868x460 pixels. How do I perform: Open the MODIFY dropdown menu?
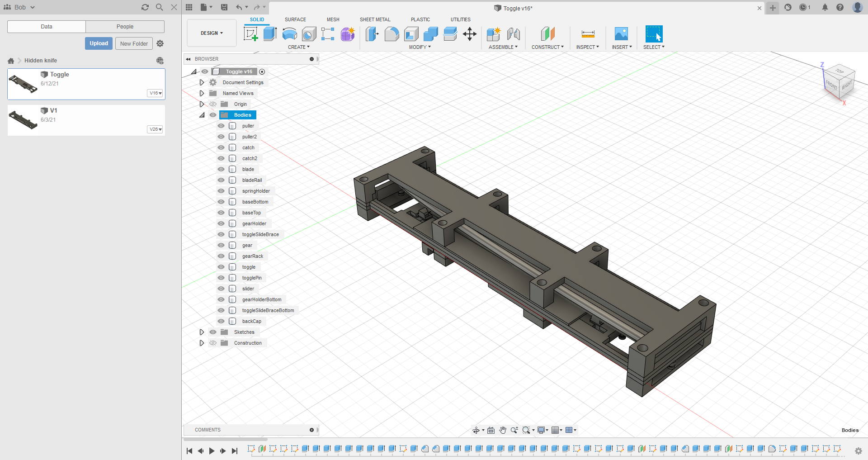[x=420, y=47]
